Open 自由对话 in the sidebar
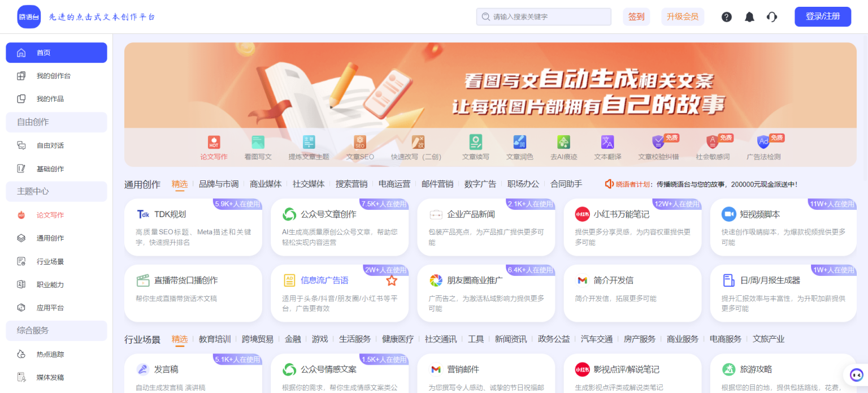Image resolution: width=868 pixels, height=393 pixels. coord(50,145)
